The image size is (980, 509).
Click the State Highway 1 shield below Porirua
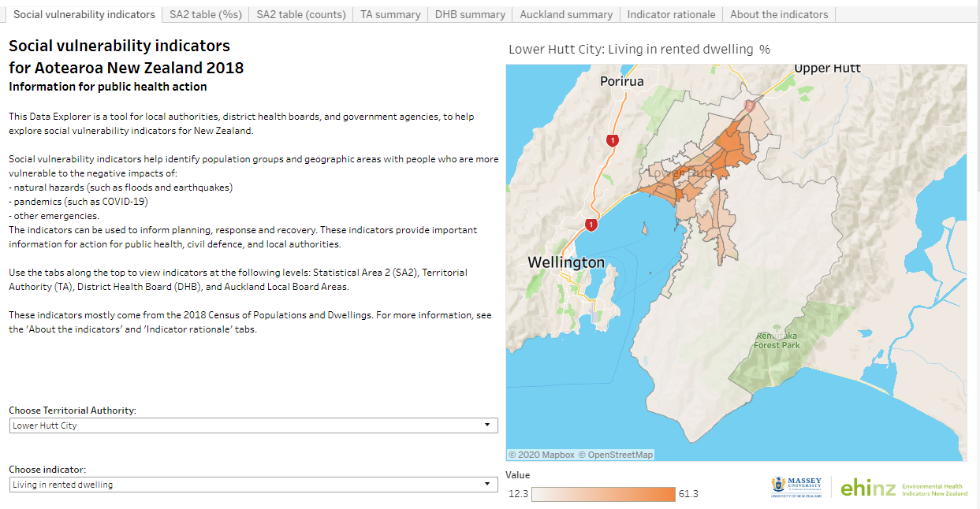tap(612, 140)
